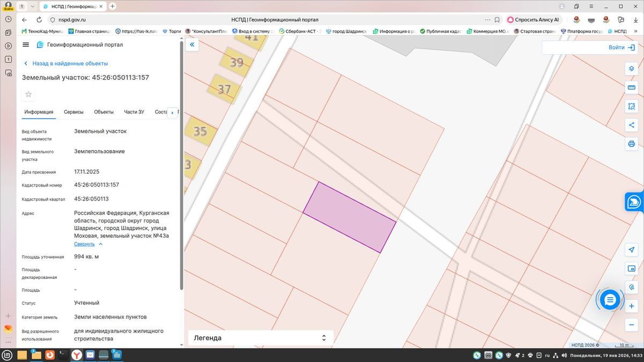Select the ruler measurement tool
644x362 pixels.
(631, 87)
